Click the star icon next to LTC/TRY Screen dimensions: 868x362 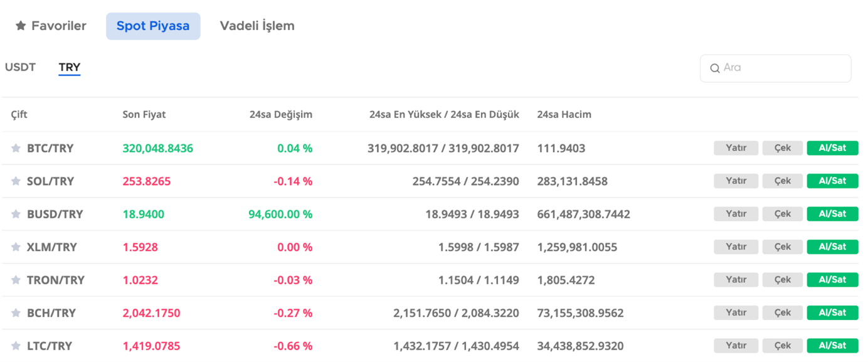point(16,346)
